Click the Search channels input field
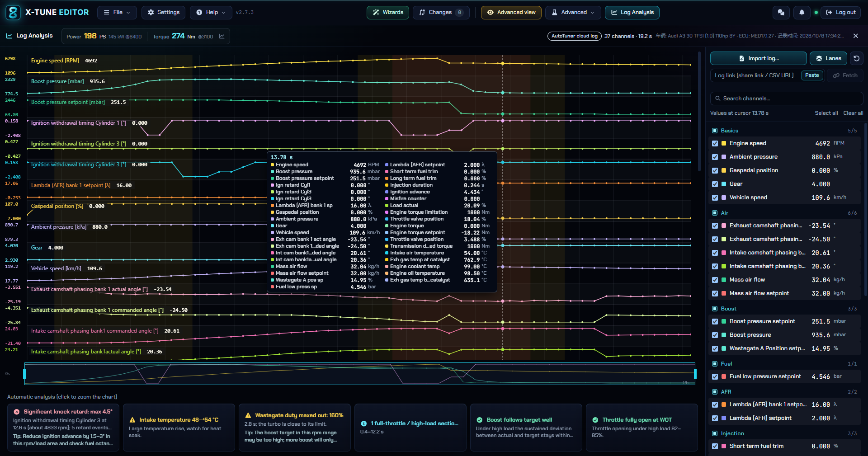Image resolution: width=868 pixels, height=456 pixels. 787,99
